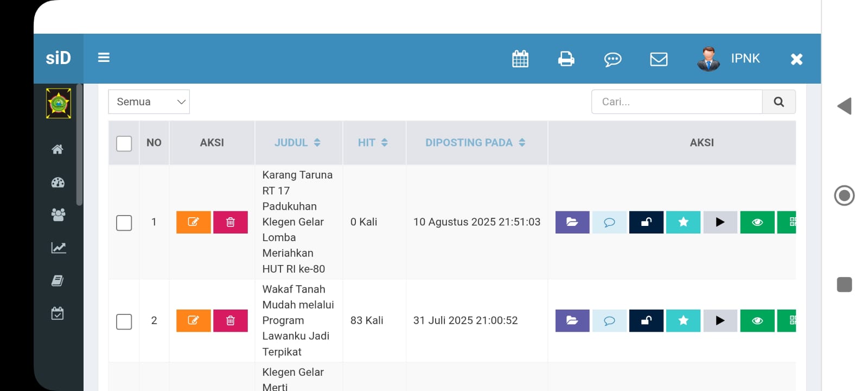Click the village emblem logo in sidebar
Screen dimensions: 868x391
(59, 103)
